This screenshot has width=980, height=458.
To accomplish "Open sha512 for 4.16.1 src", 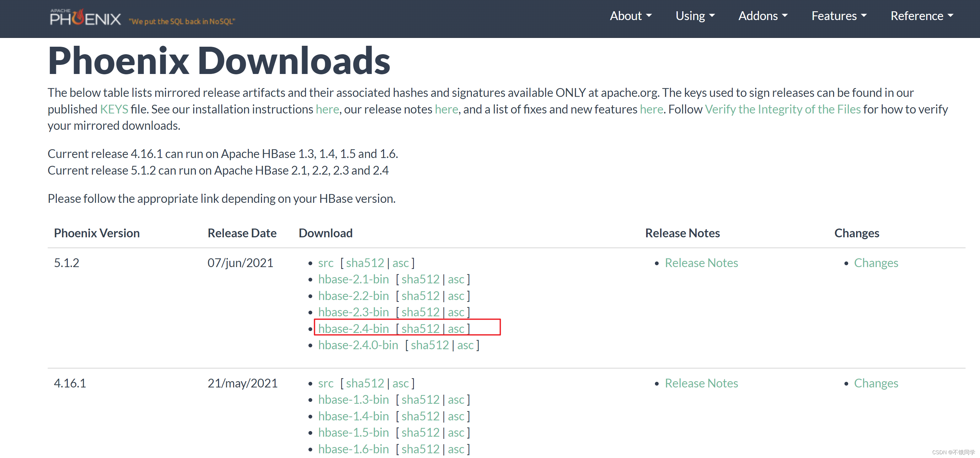I will [x=365, y=383].
